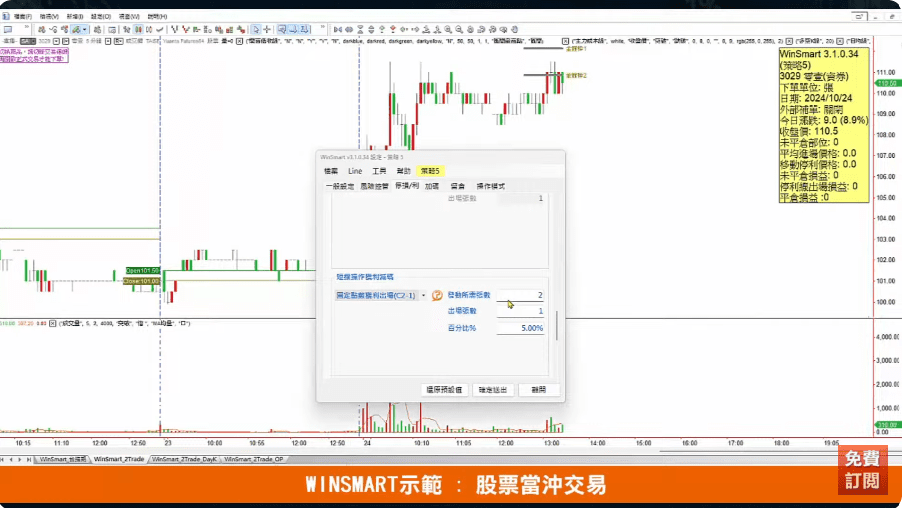Open the 幫助 menu in WinSmart dialog
Image resolution: width=902 pixels, height=508 pixels.
(x=403, y=171)
